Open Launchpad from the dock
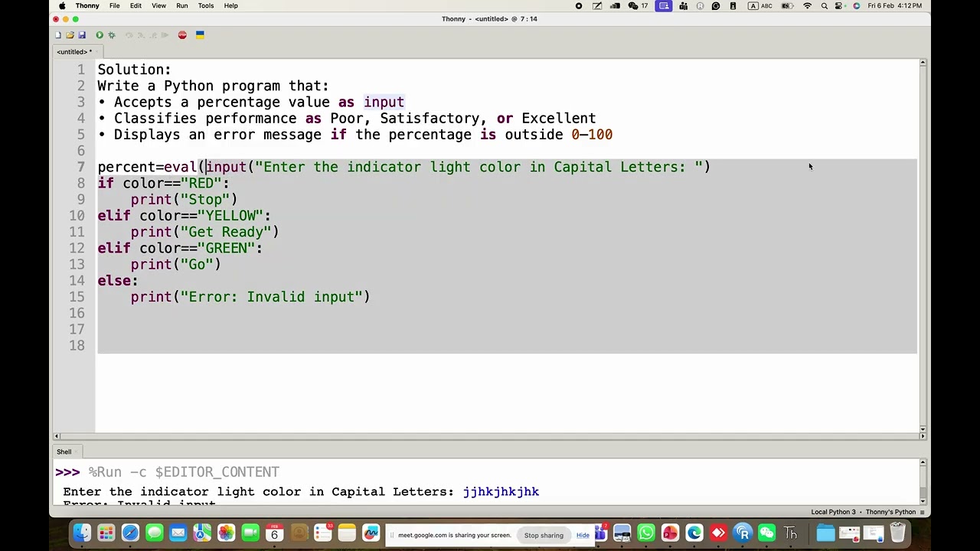This screenshot has width=980, height=551. (106, 533)
